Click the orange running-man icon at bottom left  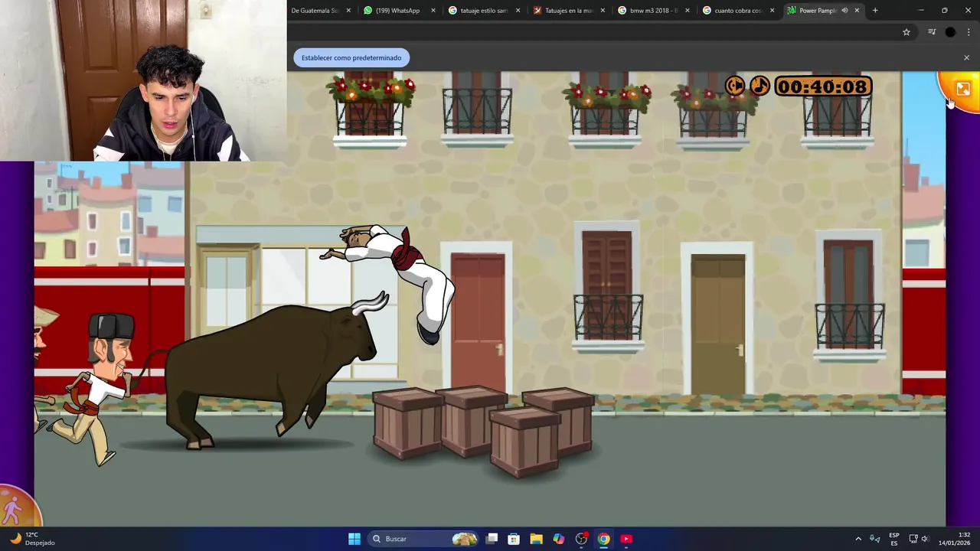tap(14, 507)
